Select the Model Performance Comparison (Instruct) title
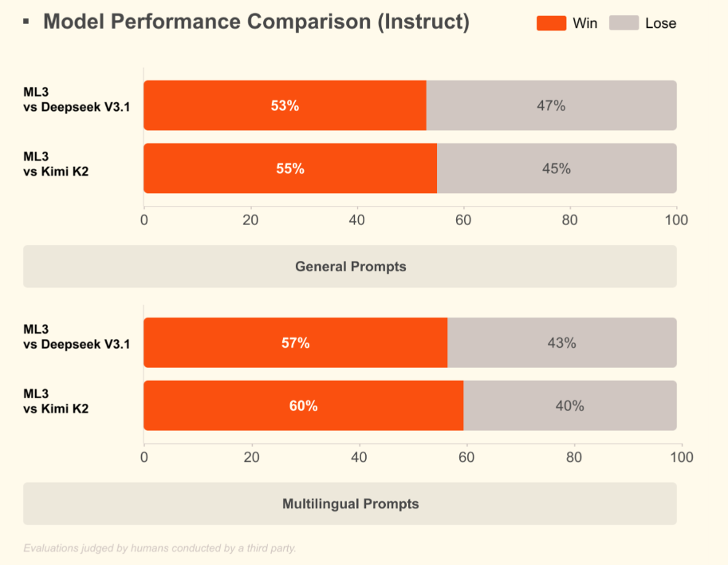 point(256,22)
